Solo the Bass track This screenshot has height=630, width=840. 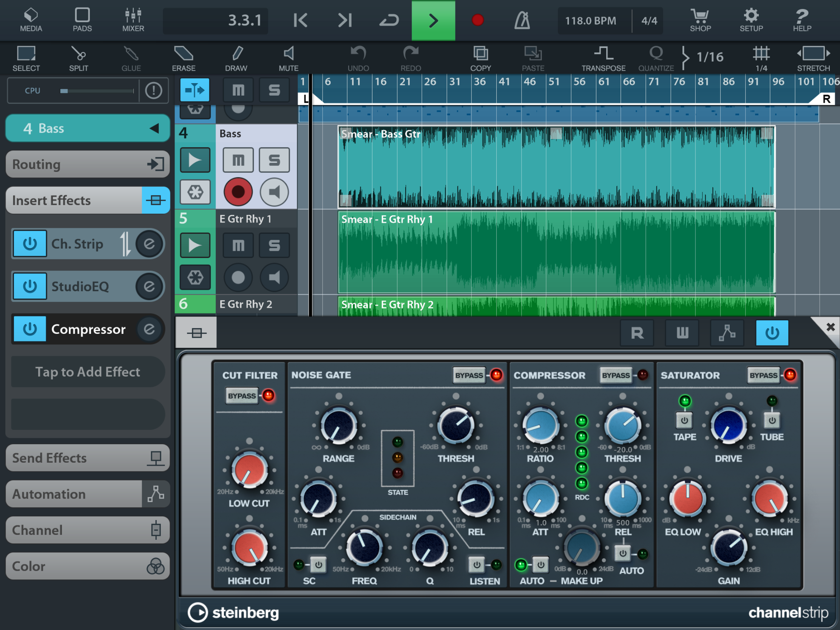274,160
